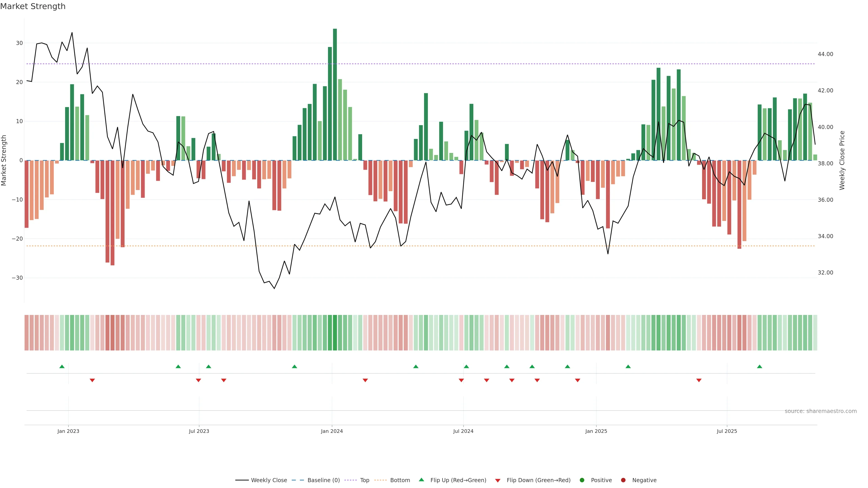This screenshot has height=488, width=868.
Task: Click the Market Strength chart title
Action: pyautogui.click(x=33, y=6)
